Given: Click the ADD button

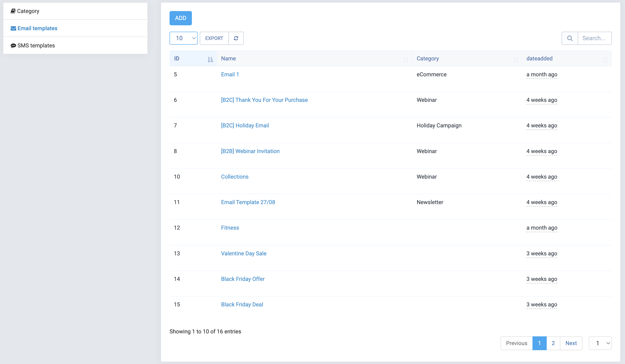Looking at the screenshot, I should click(180, 18).
